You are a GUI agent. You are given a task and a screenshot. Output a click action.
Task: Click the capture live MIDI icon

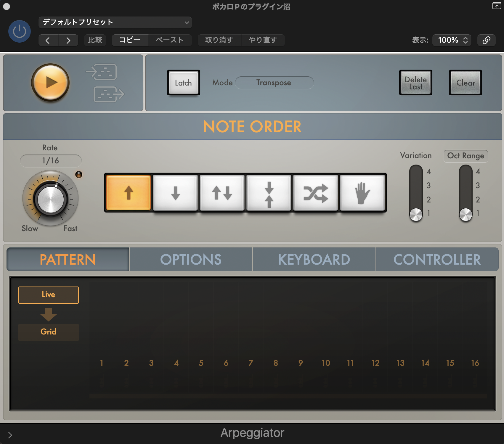click(x=102, y=72)
